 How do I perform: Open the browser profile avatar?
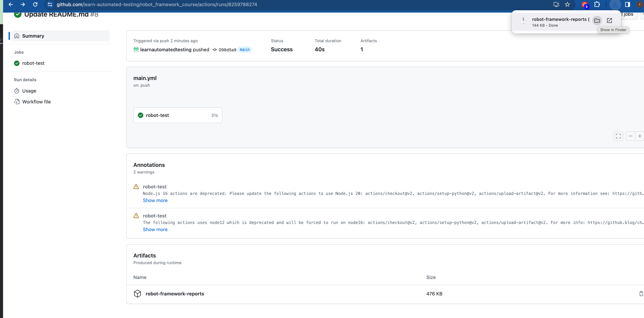(640, 4)
